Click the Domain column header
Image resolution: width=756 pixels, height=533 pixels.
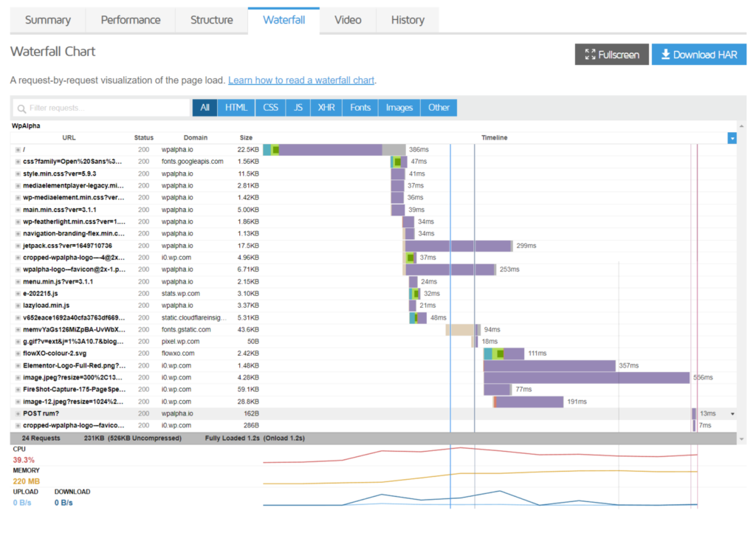[195, 138]
